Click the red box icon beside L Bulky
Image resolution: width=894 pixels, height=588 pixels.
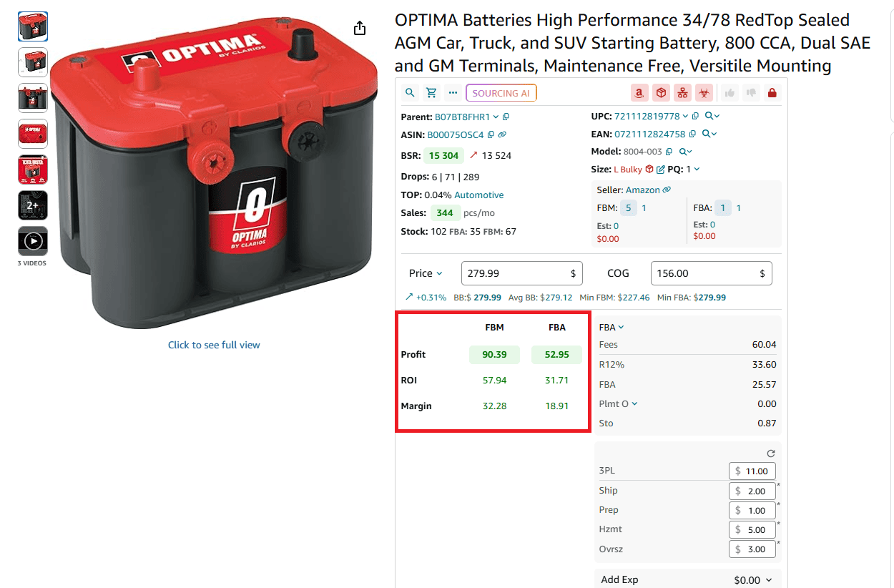649,170
